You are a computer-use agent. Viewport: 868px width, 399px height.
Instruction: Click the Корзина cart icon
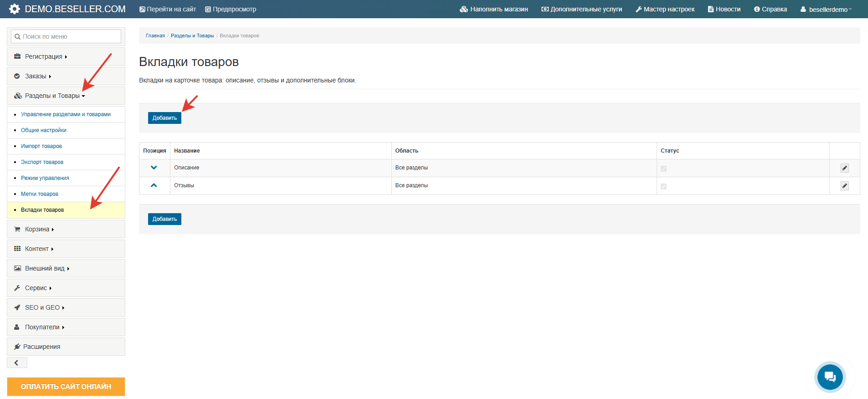17,229
